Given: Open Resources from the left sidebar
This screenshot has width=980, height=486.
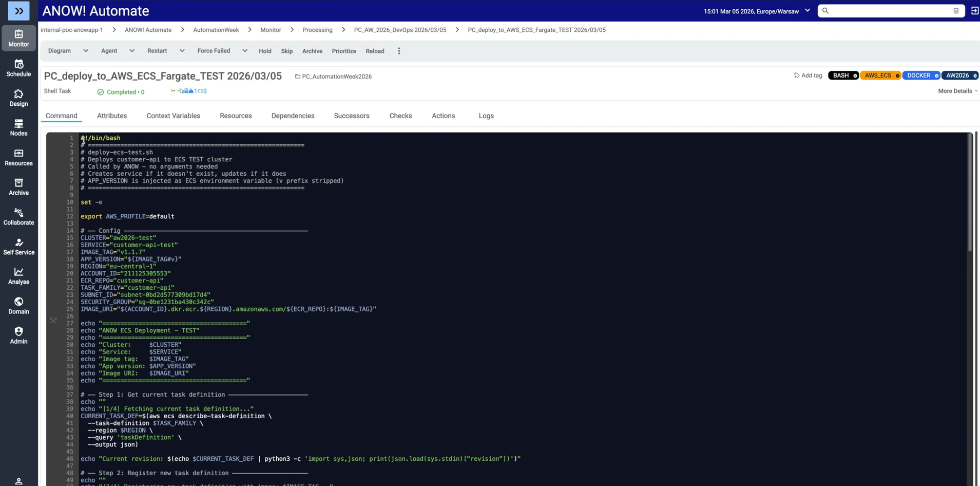Looking at the screenshot, I should pos(18,157).
